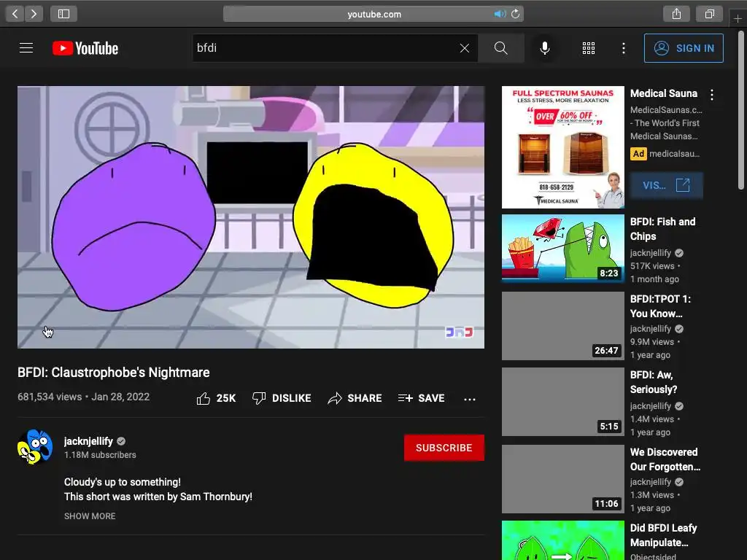Viewport: 747px width, 560px height.
Task: Subscribe to jacknjellify channel
Action: (444, 448)
